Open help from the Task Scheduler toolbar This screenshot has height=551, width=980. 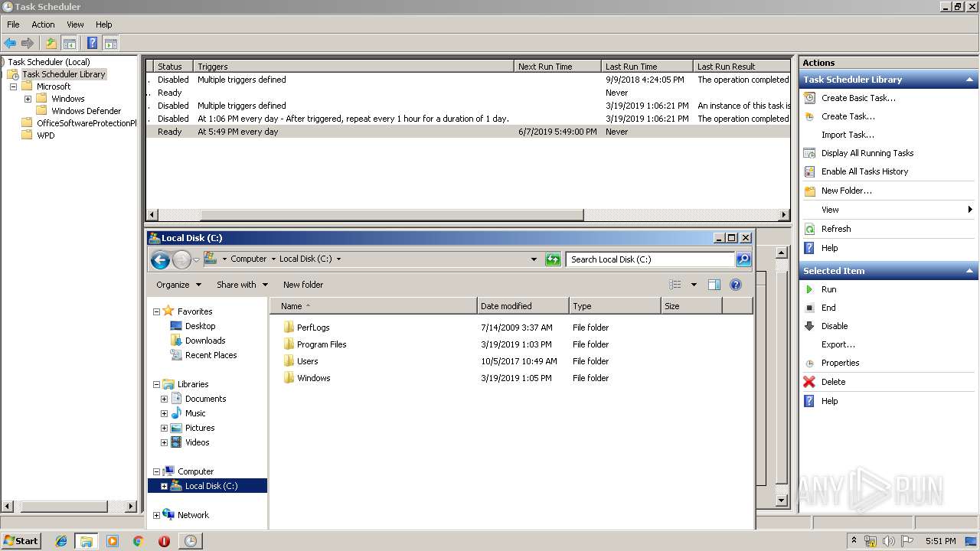tap(92, 44)
